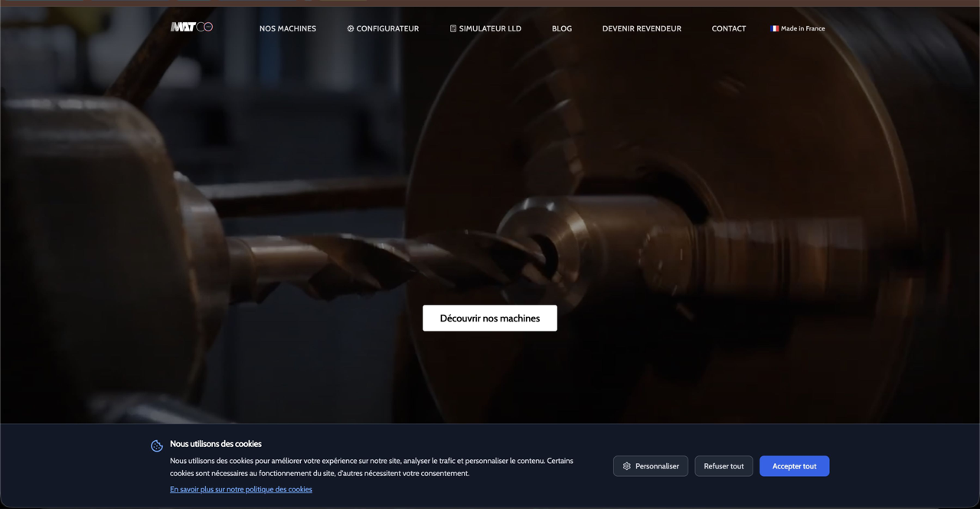Click the Découvrir nos machines button
This screenshot has height=509, width=980.
click(490, 318)
